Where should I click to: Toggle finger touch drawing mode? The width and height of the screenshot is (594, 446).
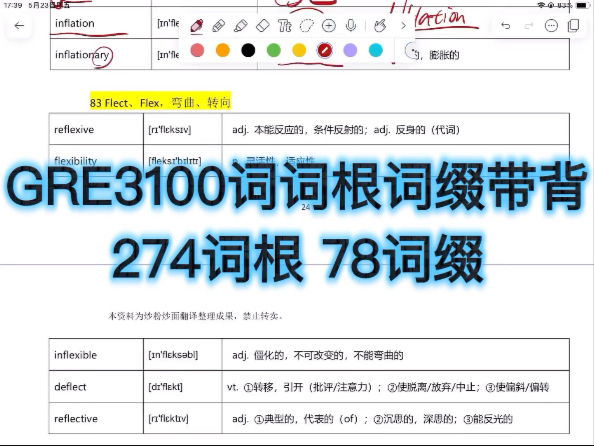pyautogui.click(x=380, y=26)
